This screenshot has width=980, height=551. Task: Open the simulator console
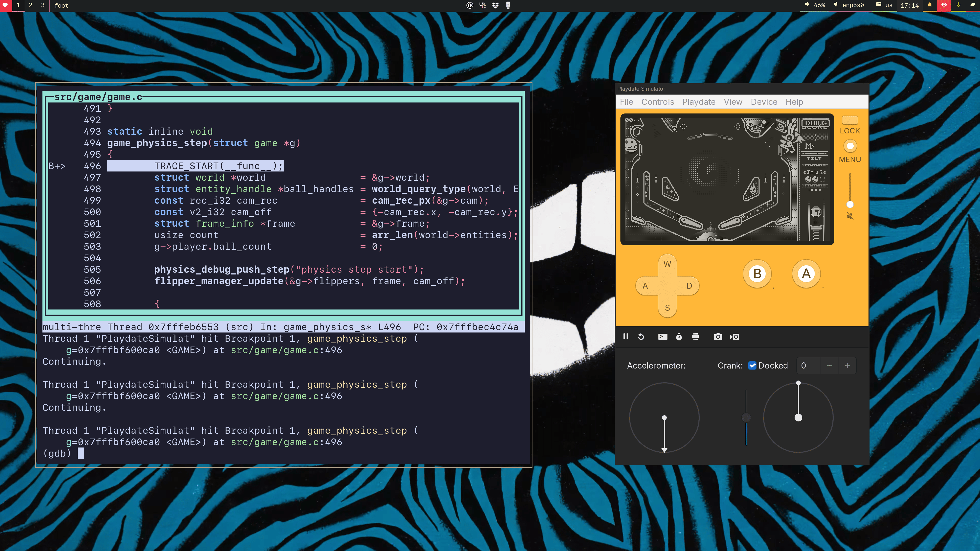pyautogui.click(x=662, y=337)
